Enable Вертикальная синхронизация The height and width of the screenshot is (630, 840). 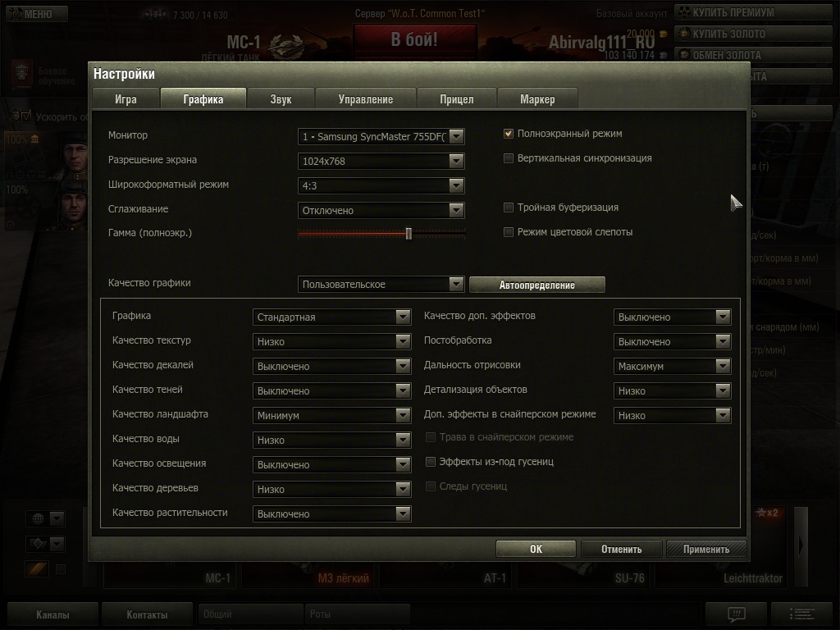509,158
